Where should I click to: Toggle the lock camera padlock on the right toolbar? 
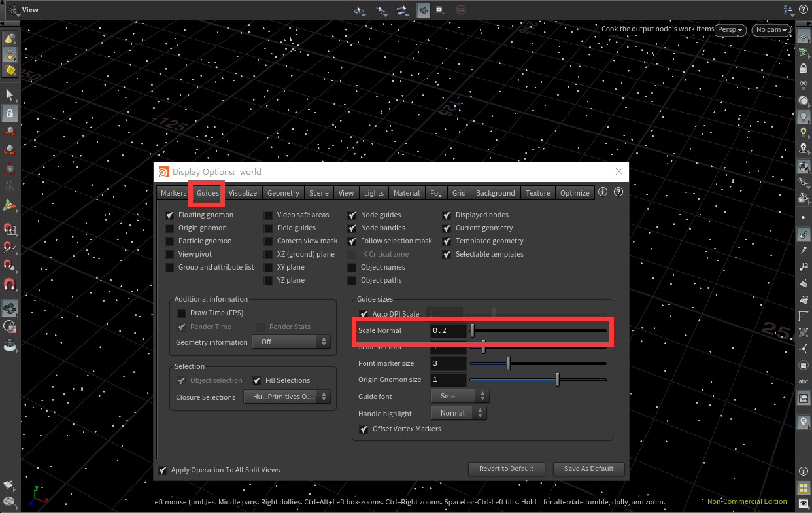pyautogui.click(x=804, y=67)
